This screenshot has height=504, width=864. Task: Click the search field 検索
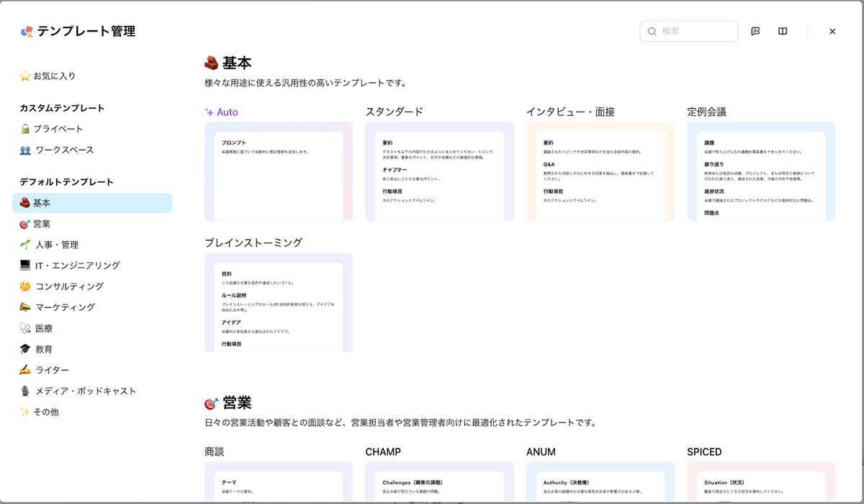pyautogui.click(x=689, y=32)
